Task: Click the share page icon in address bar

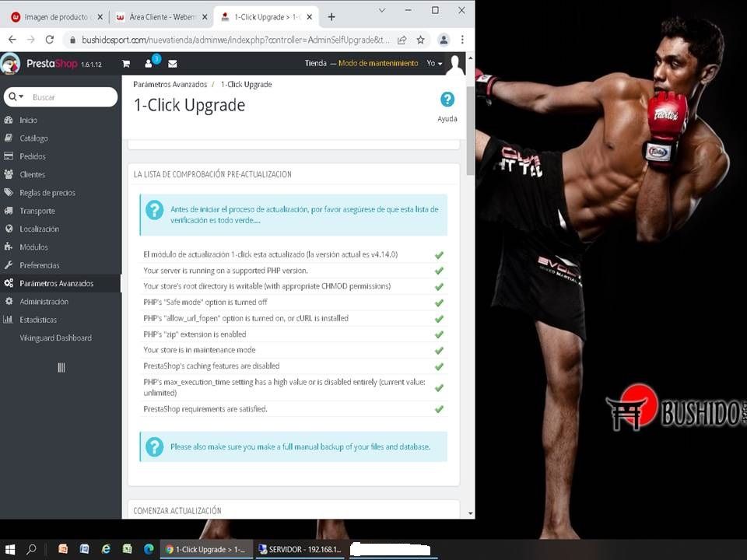Action: pos(402,40)
